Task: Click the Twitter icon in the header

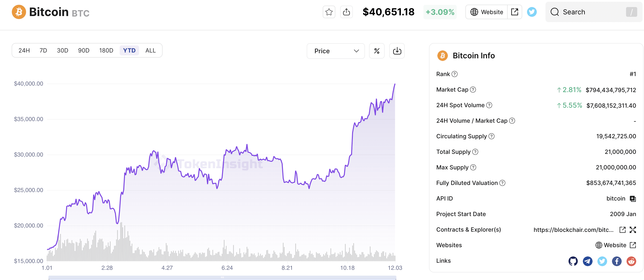Action: point(532,12)
